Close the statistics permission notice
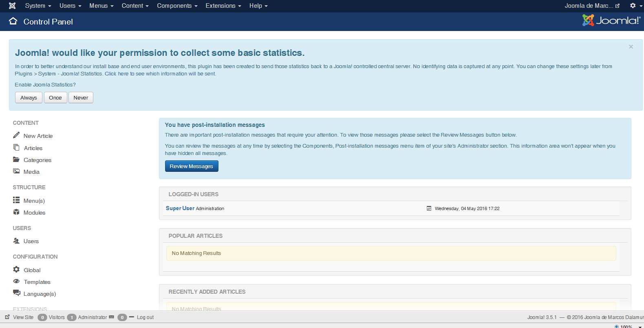The width and height of the screenshot is (644, 328). pyautogui.click(x=631, y=47)
